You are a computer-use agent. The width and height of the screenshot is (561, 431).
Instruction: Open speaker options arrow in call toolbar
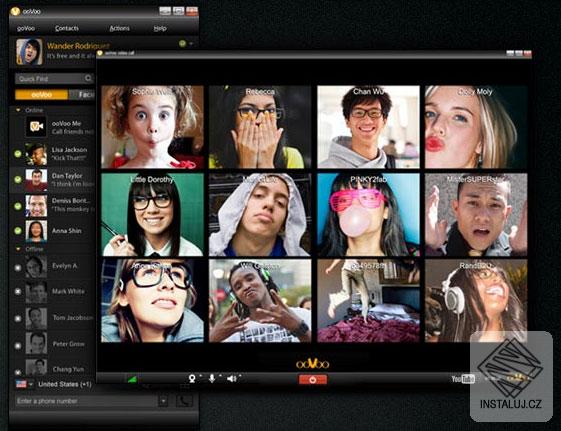(x=240, y=376)
